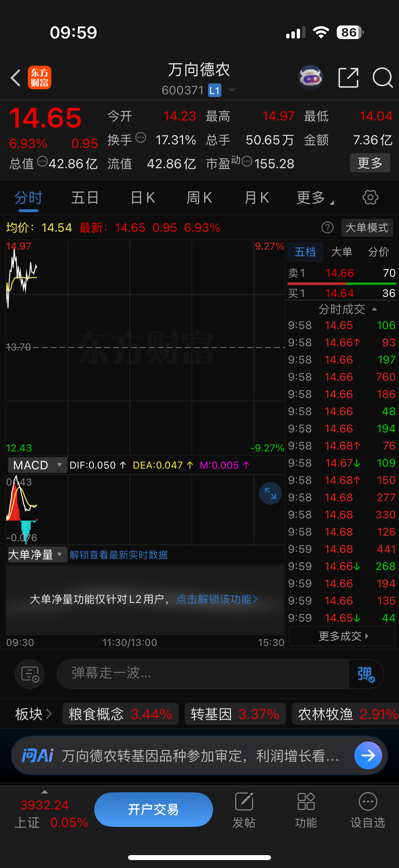This screenshot has width=399, height=868.
Task: Tap the 弹幕走一波 comment input field
Action: (202, 674)
